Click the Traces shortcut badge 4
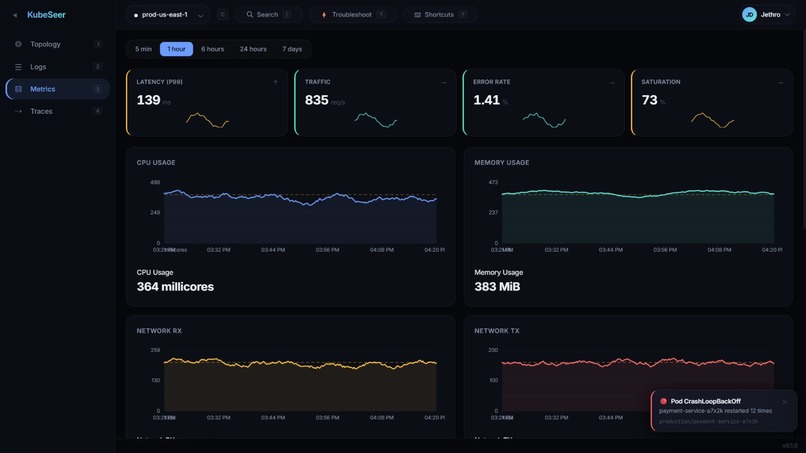The image size is (806, 453). (x=98, y=111)
